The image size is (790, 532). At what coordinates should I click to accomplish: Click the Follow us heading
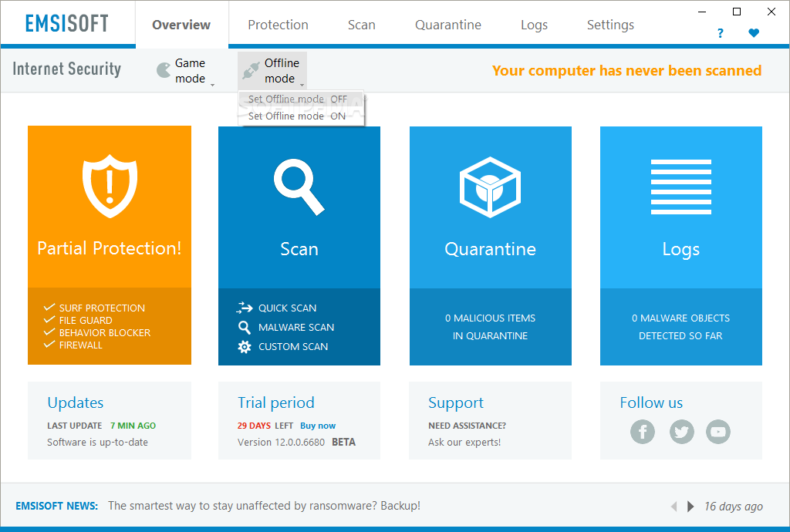coord(651,402)
